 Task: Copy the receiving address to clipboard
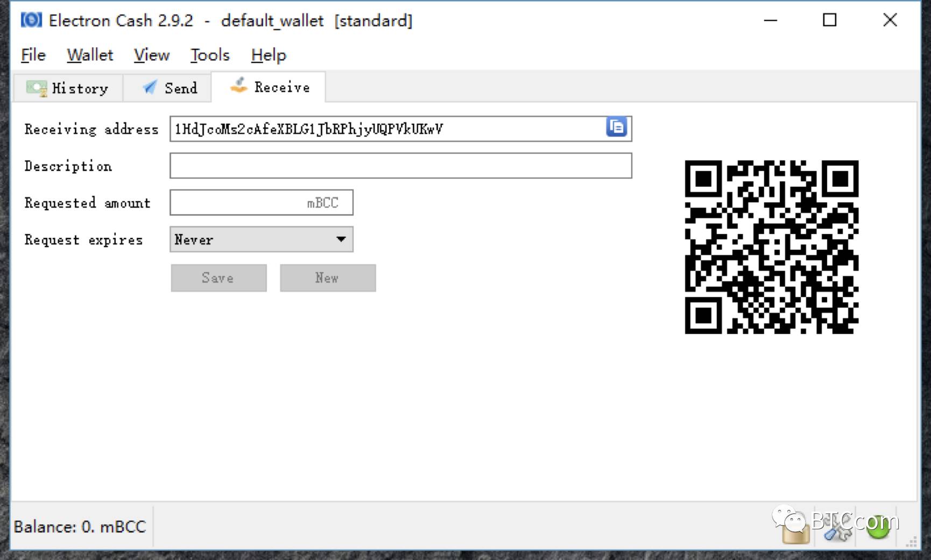pos(616,127)
